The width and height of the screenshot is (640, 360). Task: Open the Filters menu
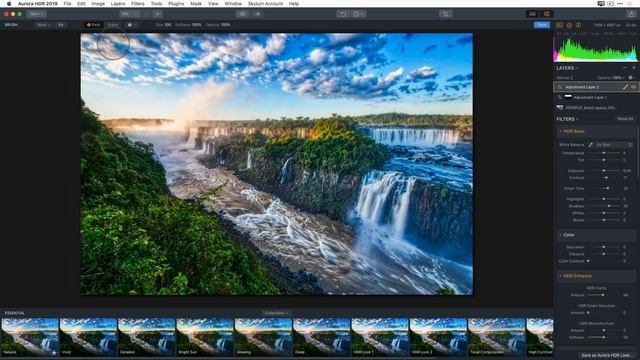(x=138, y=4)
